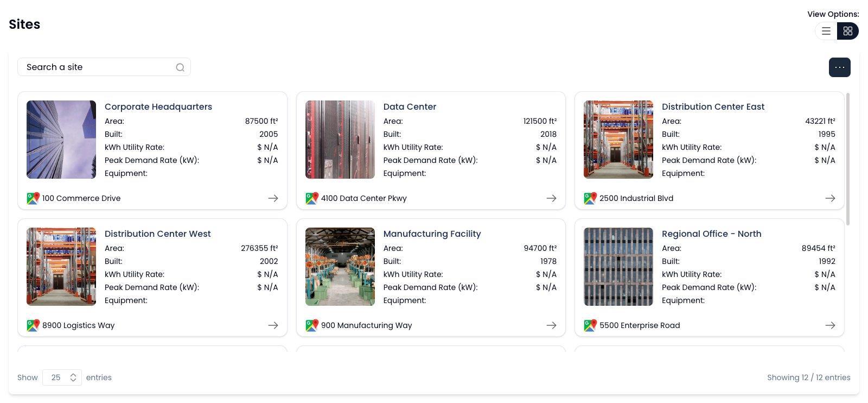
Task: Open the entries-per-page selector showing 25
Action: click(62, 377)
